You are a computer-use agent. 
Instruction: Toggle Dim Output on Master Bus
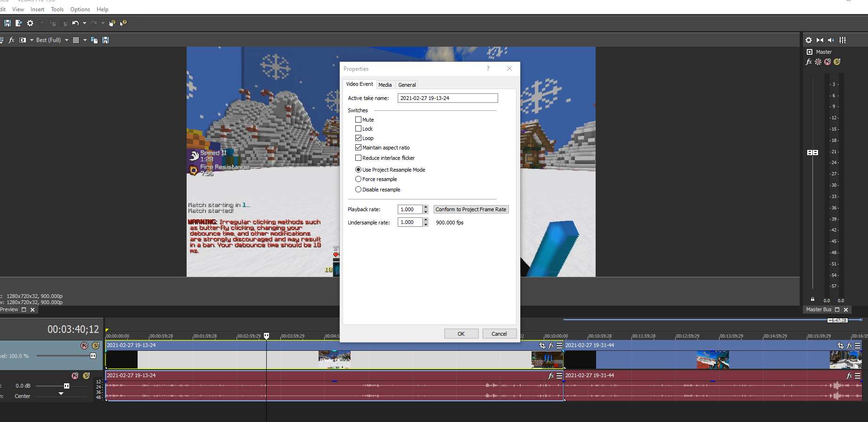(x=831, y=40)
